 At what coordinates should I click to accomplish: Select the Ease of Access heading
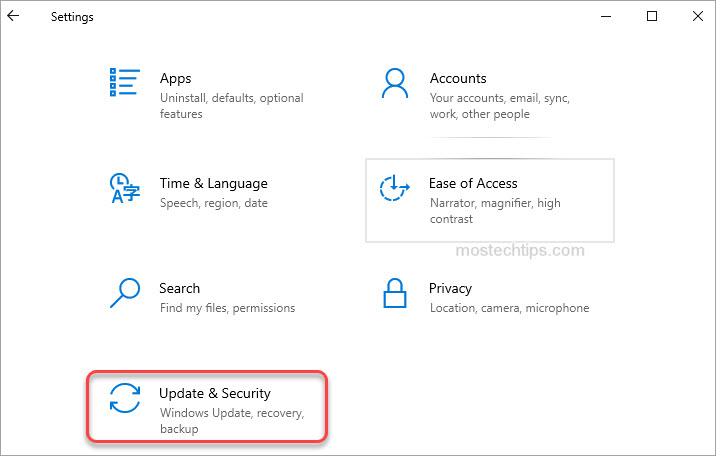[473, 183]
